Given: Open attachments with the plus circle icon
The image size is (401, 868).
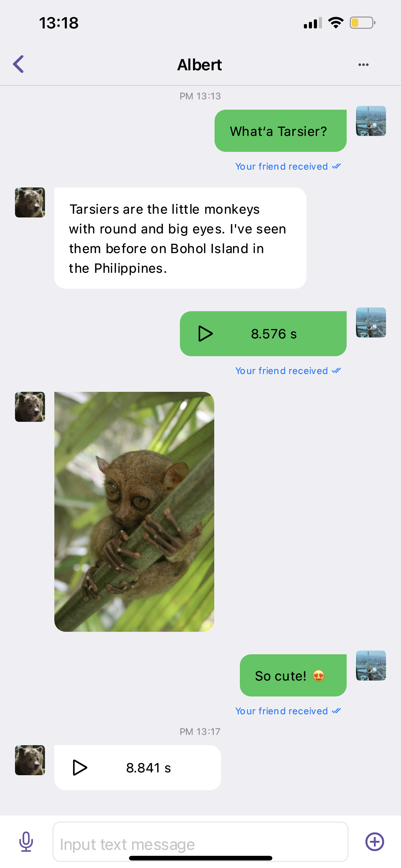Looking at the screenshot, I should coord(374,841).
